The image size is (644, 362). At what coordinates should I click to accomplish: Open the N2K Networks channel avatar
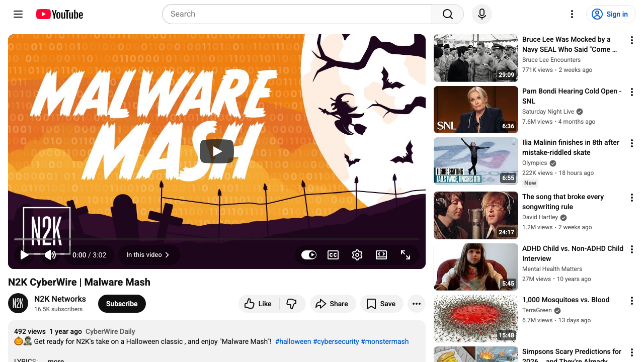click(18, 303)
